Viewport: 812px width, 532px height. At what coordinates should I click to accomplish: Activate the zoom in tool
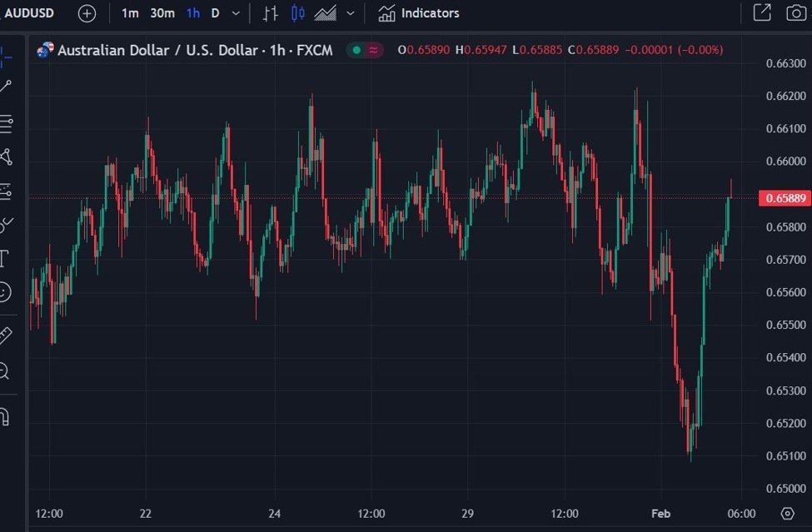coord(4,371)
